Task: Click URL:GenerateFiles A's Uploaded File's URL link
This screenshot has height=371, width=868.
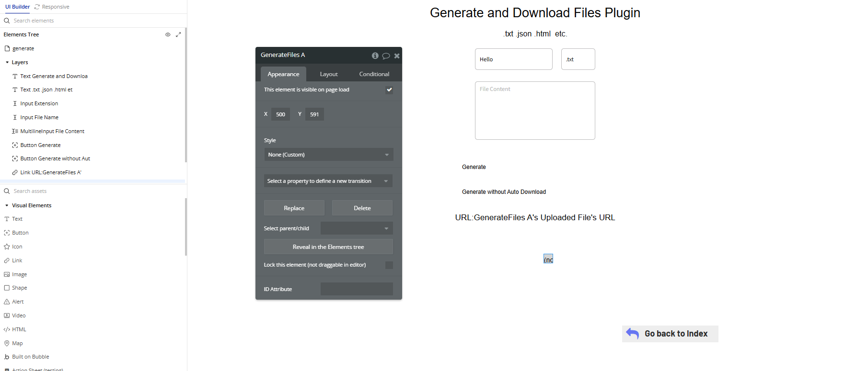Action: [x=535, y=217]
